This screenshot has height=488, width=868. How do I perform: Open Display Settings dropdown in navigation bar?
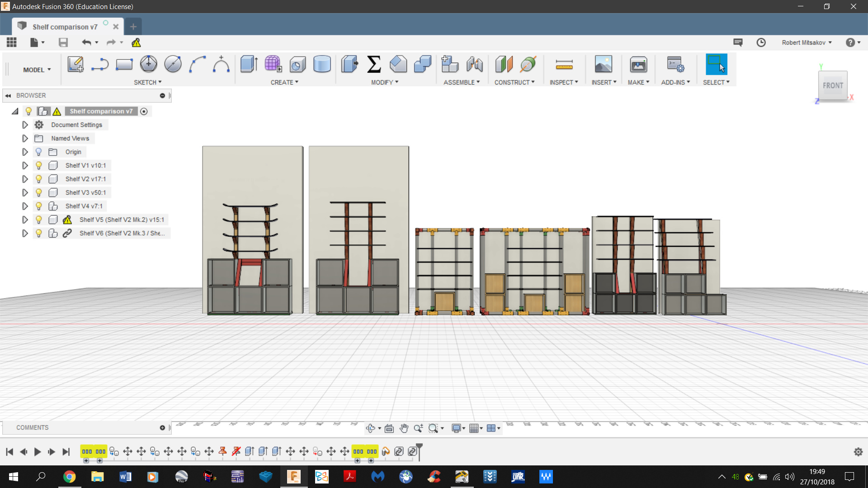tap(458, 428)
